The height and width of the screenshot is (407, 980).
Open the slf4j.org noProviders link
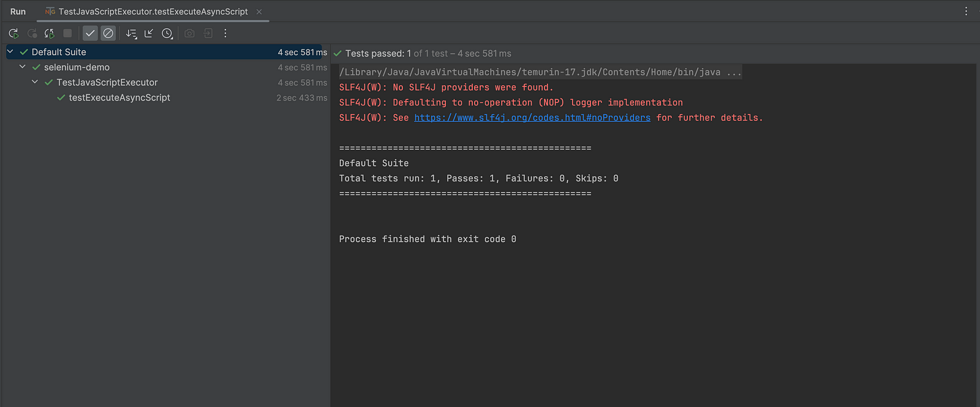pyautogui.click(x=532, y=118)
